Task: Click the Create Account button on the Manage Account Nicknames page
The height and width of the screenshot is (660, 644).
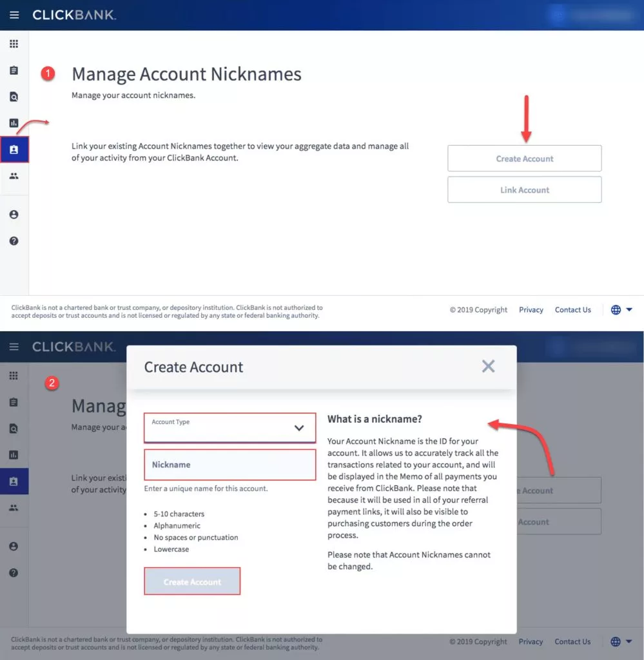Action: coord(525,159)
